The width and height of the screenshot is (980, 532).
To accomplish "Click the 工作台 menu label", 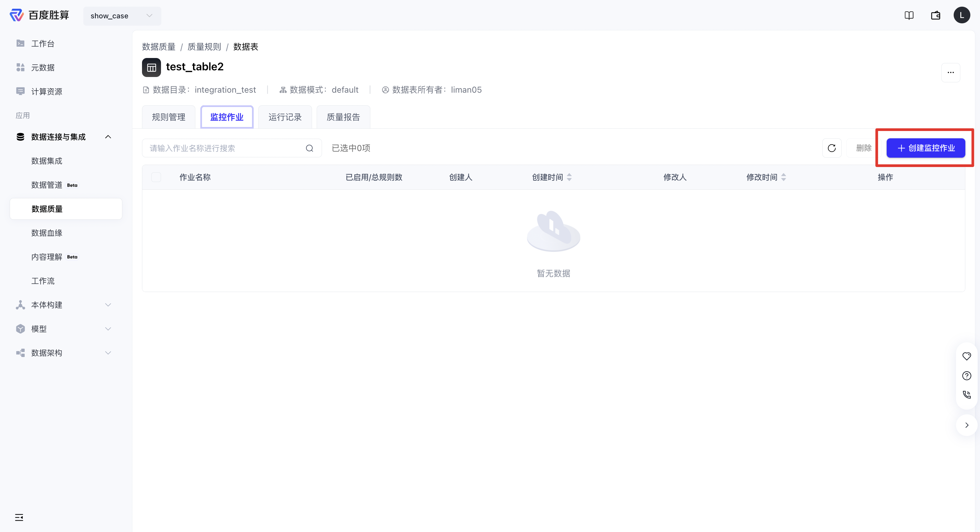I will tap(43, 43).
